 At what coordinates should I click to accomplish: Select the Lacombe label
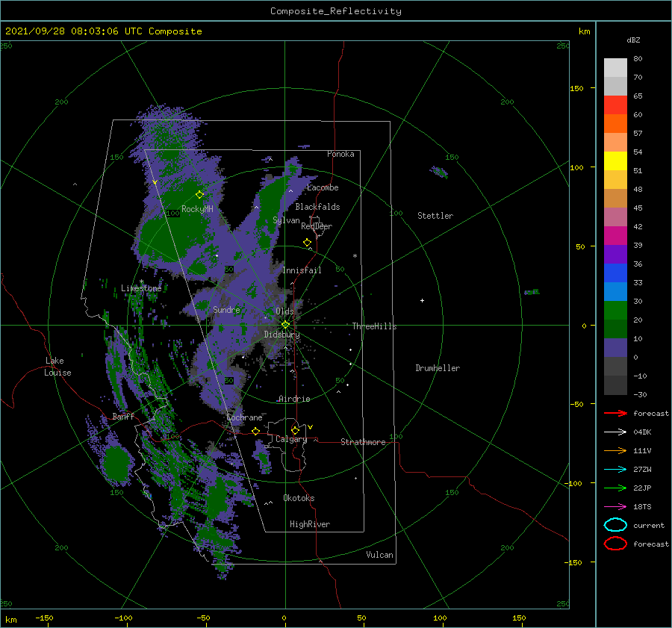(323, 187)
